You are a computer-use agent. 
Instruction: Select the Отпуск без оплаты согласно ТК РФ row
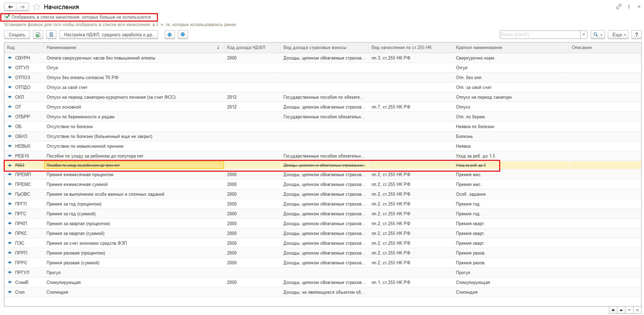tap(323, 77)
